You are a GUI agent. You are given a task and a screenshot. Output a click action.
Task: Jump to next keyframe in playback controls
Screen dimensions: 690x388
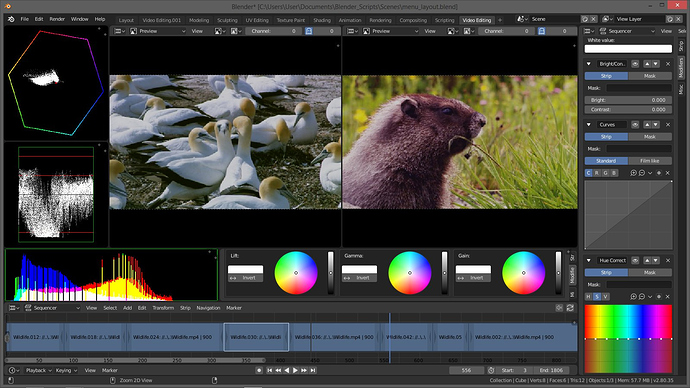pyautogui.click(x=304, y=370)
